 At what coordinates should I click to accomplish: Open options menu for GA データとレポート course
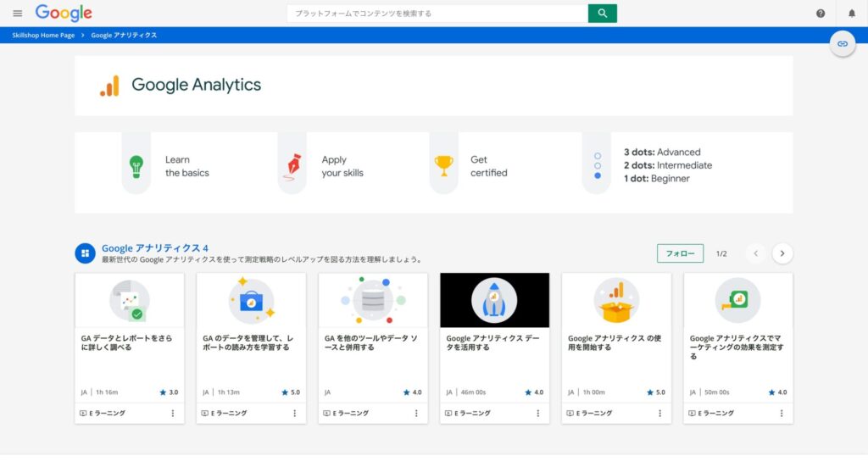tap(173, 413)
